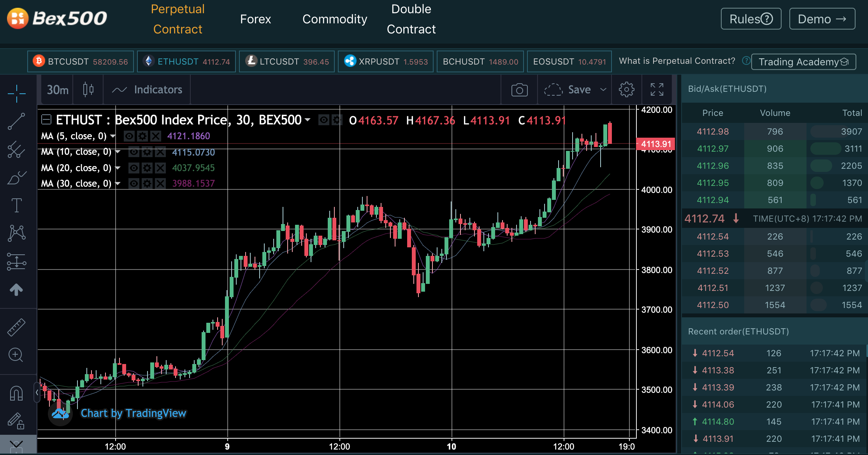Expand the ETHUST symbol title dropdown arrow
This screenshot has height=455, width=868.
(307, 120)
